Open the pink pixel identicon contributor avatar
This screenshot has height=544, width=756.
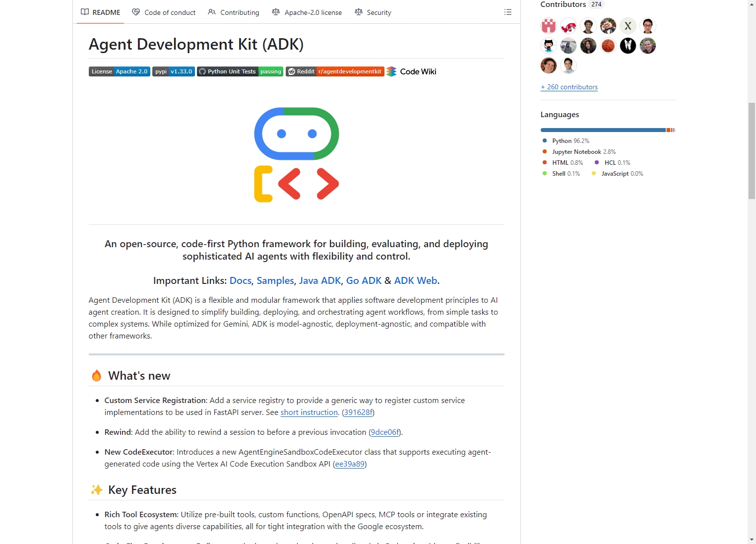[549, 26]
